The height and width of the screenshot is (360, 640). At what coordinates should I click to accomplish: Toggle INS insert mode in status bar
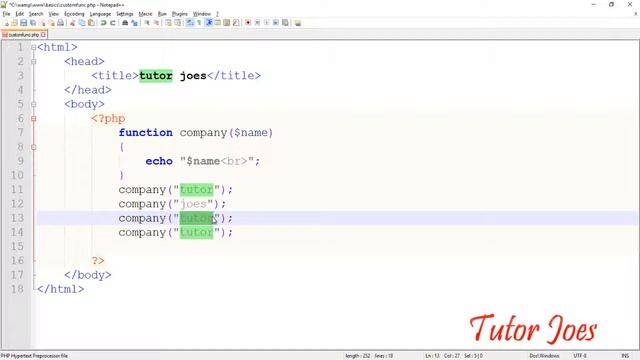(624, 356)
